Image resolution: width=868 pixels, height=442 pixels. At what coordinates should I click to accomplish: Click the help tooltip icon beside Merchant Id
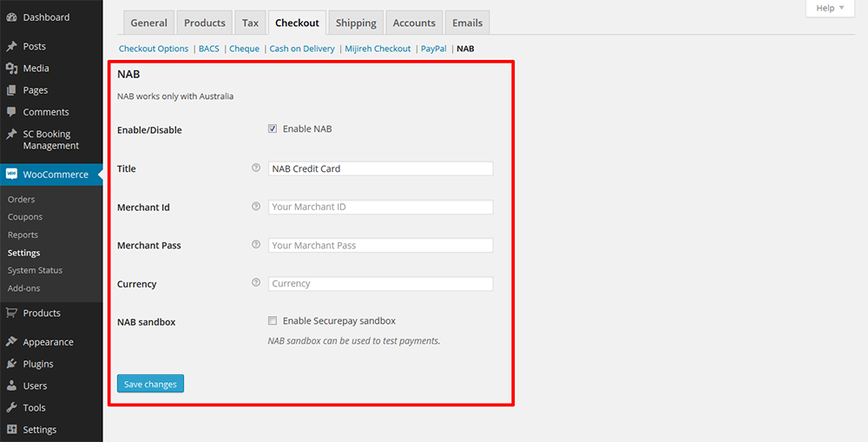coord(256,206)
